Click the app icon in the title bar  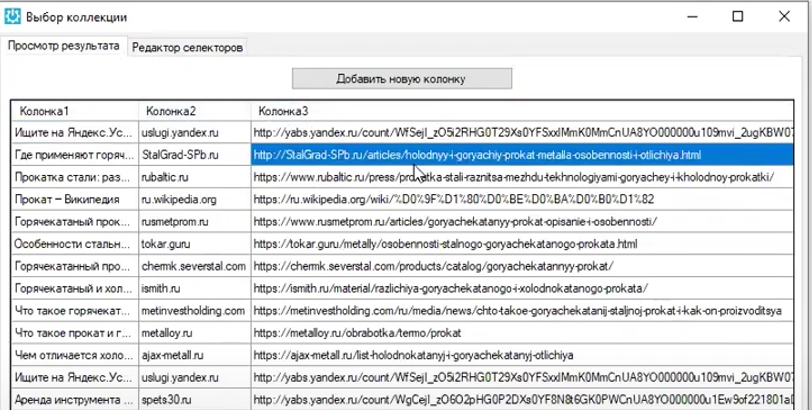click(12, 17)
